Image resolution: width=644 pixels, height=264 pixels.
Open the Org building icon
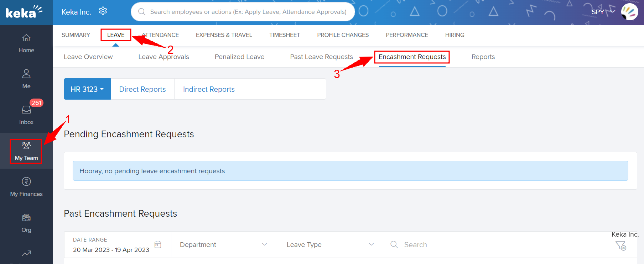[26, 218]
